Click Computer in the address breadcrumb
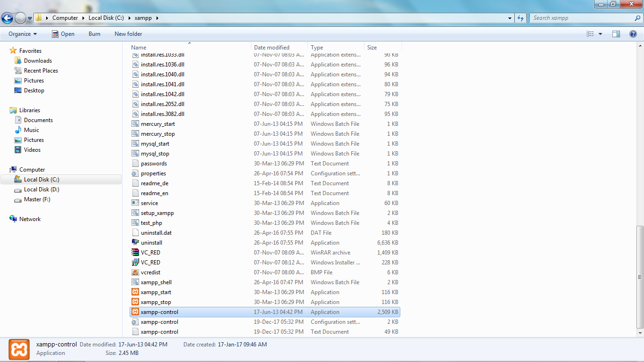This screenshot has height=362, width=644. click(65, 18)
